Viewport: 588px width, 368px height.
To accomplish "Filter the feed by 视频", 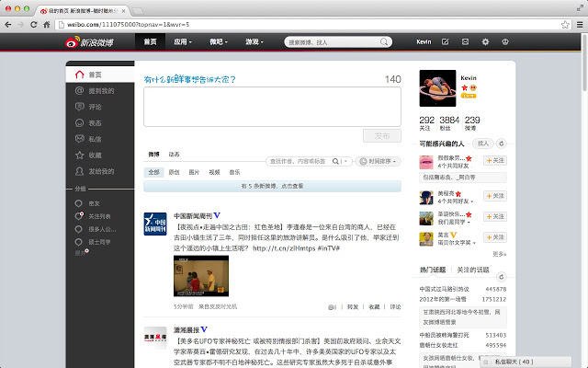I will click(214, 172).
